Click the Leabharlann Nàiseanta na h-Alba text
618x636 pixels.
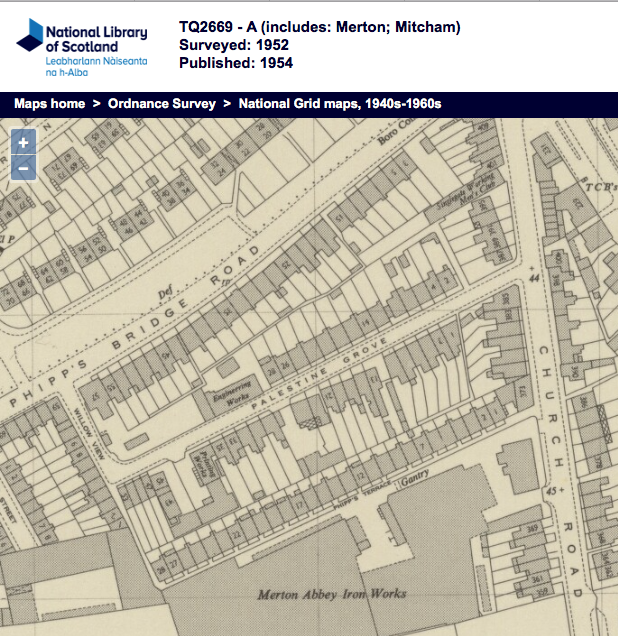[x=96, y=67]
